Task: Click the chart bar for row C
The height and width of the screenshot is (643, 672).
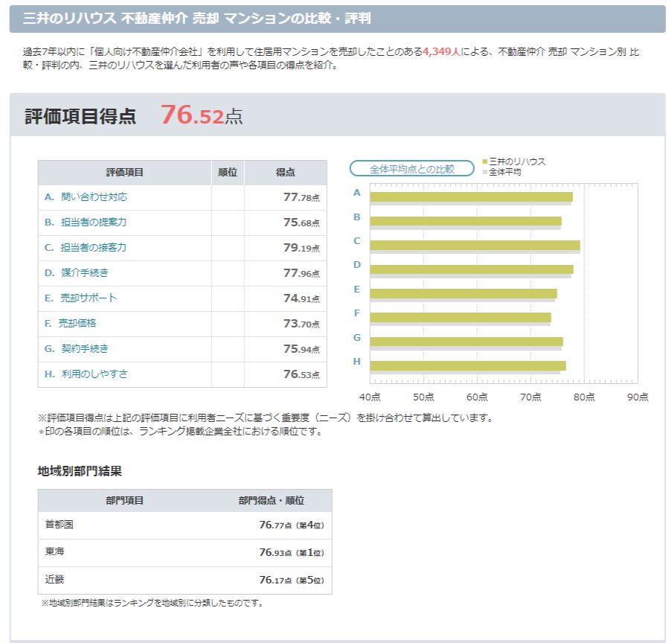Action: point(475,245)
